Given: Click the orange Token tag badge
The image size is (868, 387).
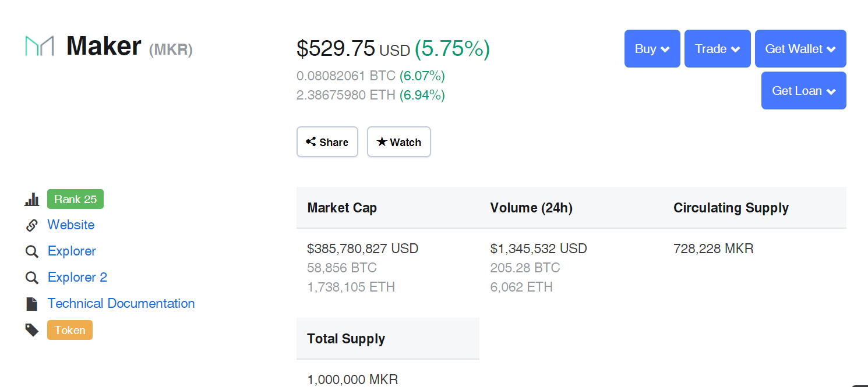Looking at the screenshot, I should click(70, 330).
